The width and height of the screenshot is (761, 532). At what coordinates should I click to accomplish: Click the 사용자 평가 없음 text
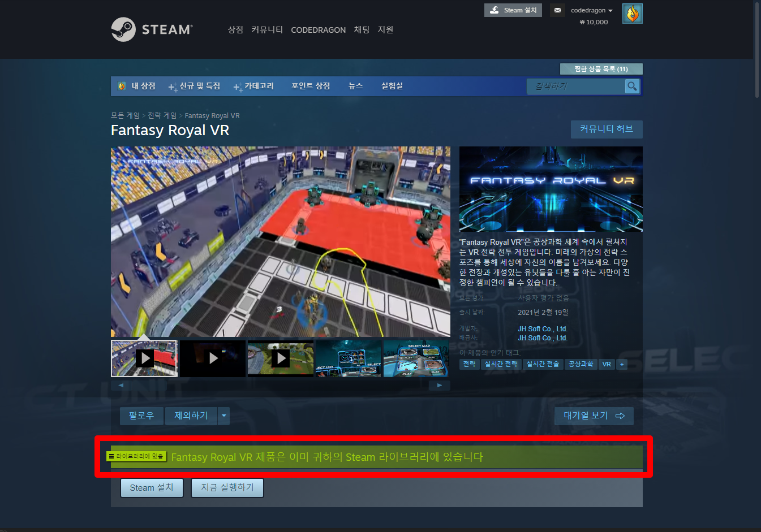click(544, 298)
